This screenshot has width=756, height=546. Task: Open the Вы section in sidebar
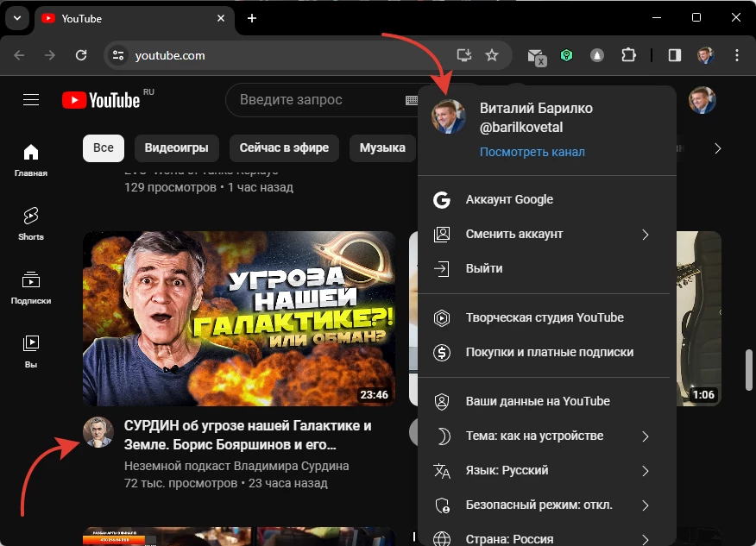click(30, 351)
